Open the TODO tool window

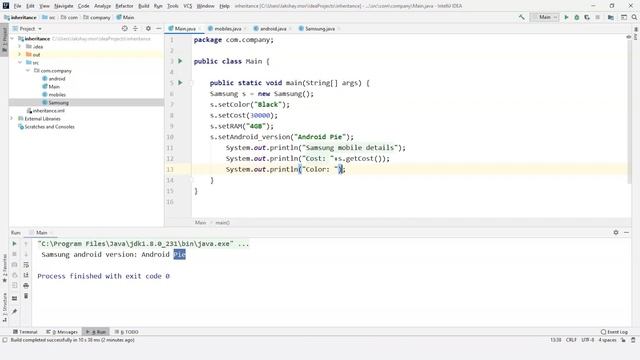click(x=127, y=332)
